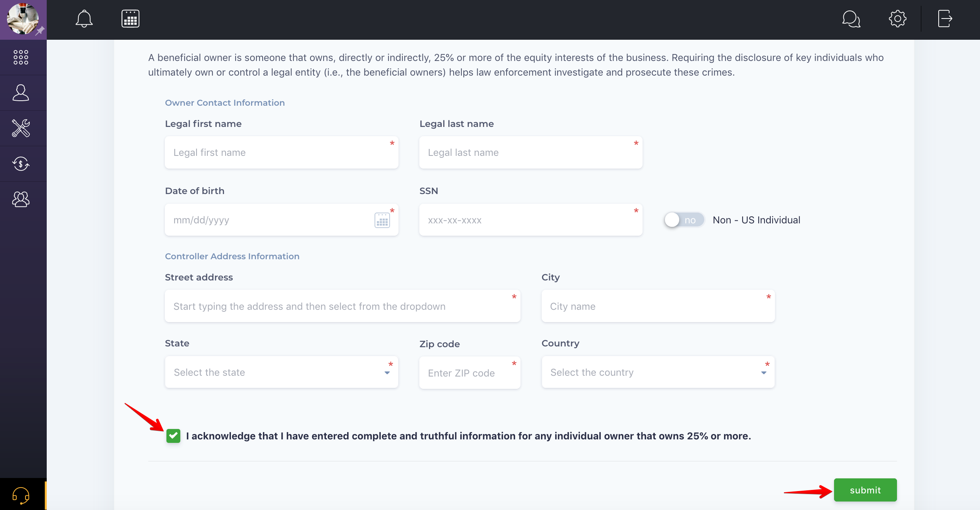Open the tools wrench sidebar icon
The image size is (980, 510).
click(x=21, y=128)
